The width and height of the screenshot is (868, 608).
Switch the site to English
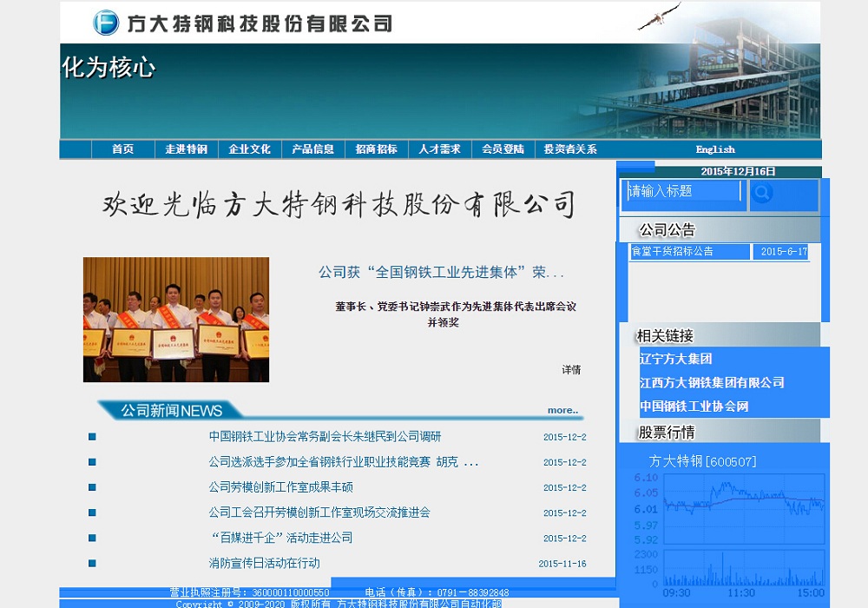[x=715, y=149]
